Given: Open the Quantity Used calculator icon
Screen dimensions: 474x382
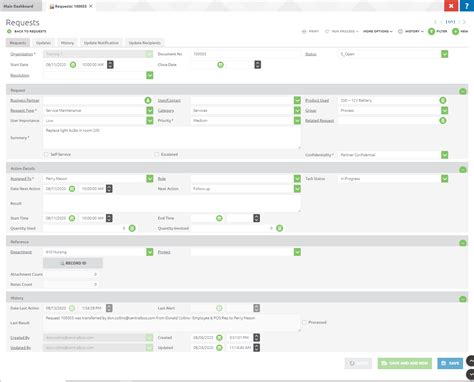Looking at the screenshot, I should pyautogui.click(x=132, y=228).
